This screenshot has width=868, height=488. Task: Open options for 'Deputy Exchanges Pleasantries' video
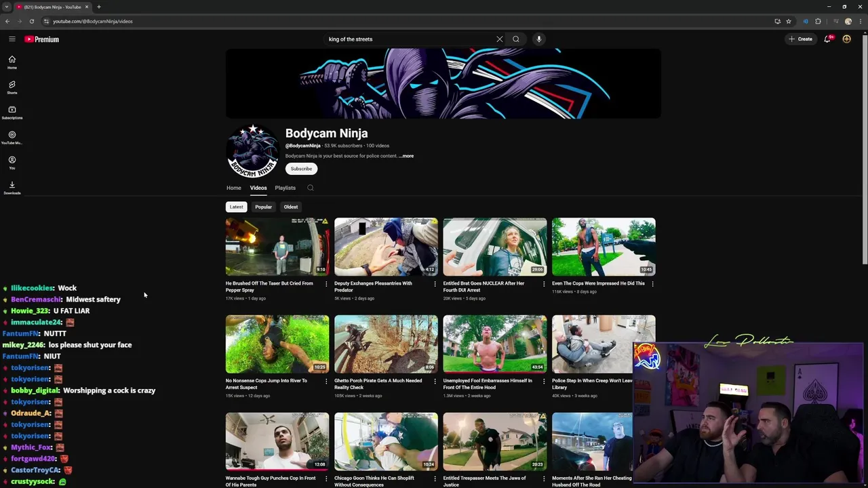[x=435, y=284]
